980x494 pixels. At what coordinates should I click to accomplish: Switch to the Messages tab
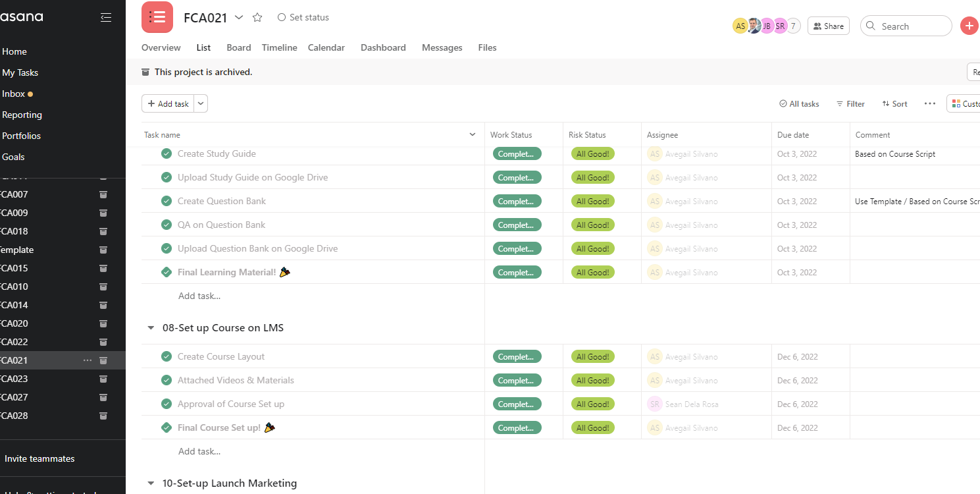pyautogui.click(x=442, y=47)
